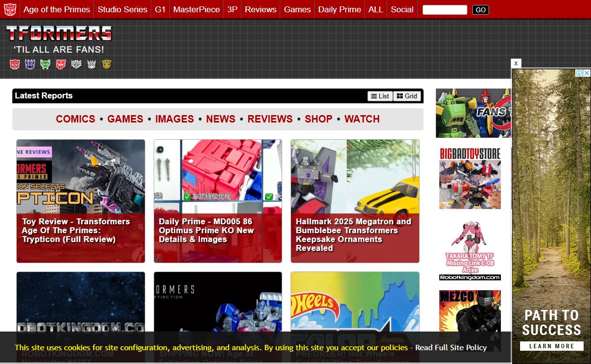This screenshot has height=364, width=591.
Task: Click LEARN MORE on the forest ad
Action: [552, 346]
